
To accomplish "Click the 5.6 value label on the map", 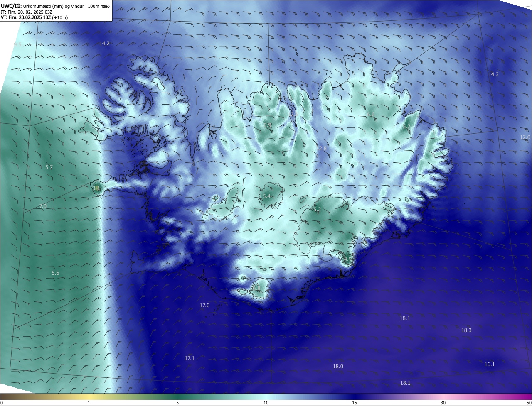I will pos(55,273).
